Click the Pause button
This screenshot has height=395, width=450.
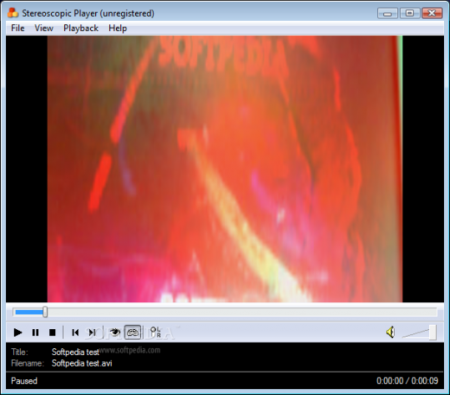pos(35,332)
